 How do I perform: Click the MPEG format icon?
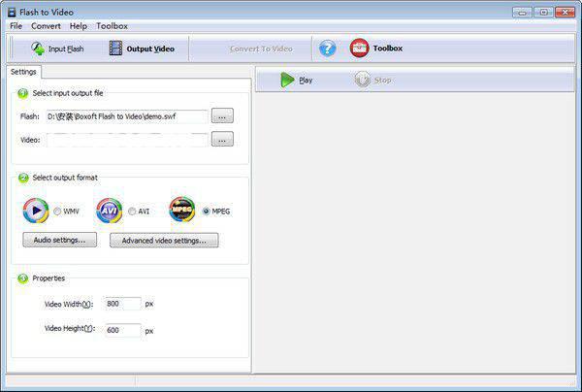(x=182, y=210)
